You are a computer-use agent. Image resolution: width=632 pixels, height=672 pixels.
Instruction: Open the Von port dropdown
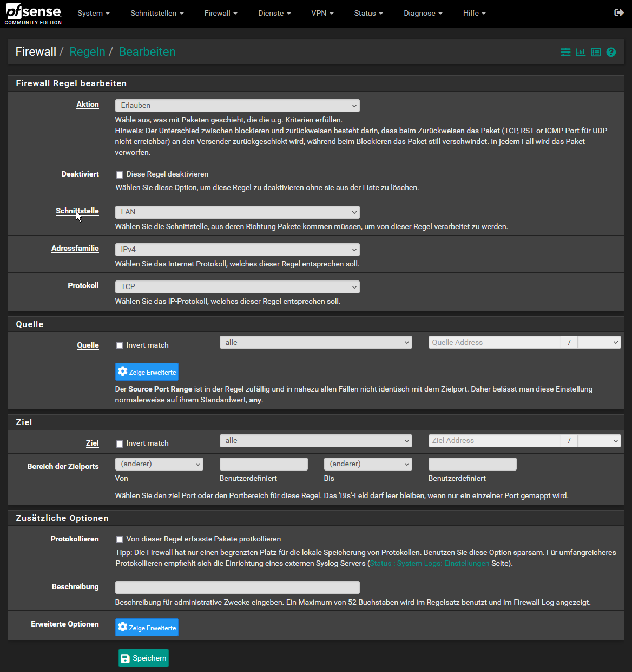coord(159,464)
